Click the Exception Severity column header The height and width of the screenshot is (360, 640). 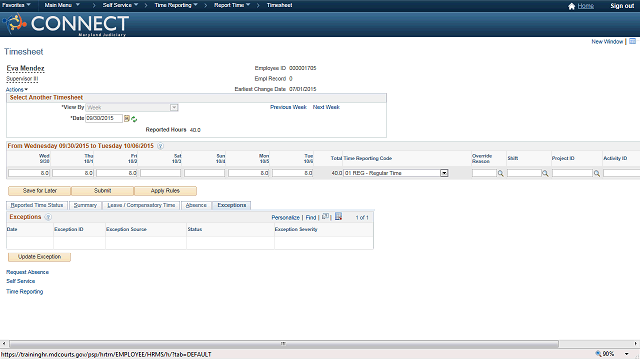pos(296,229)
